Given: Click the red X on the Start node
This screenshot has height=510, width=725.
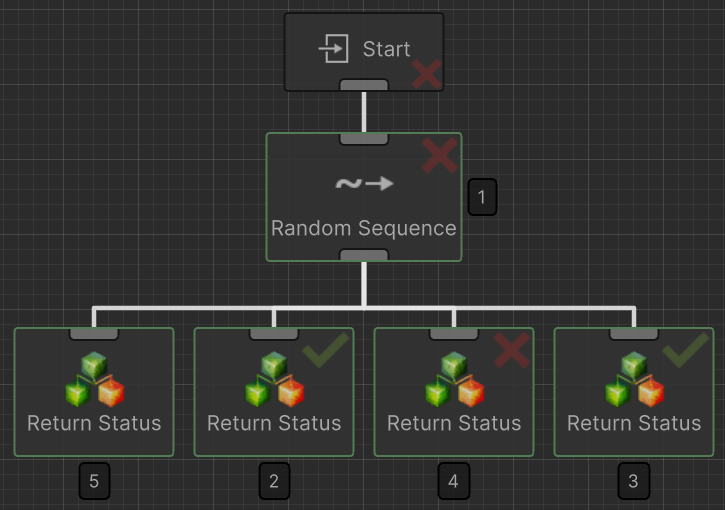Looking at the screenshot, I should pos(427,74).
